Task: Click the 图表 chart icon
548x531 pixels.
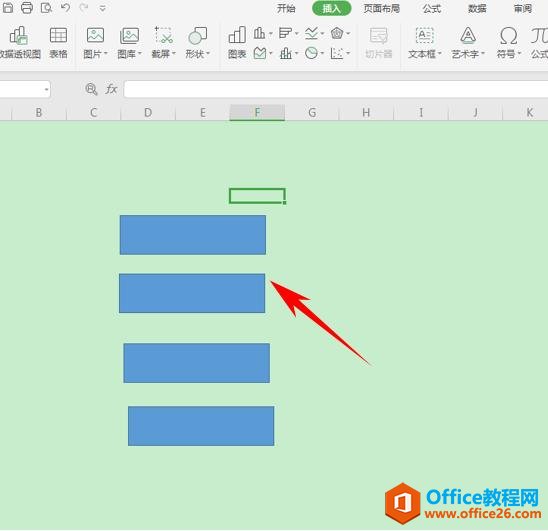Action: (237, 42)
